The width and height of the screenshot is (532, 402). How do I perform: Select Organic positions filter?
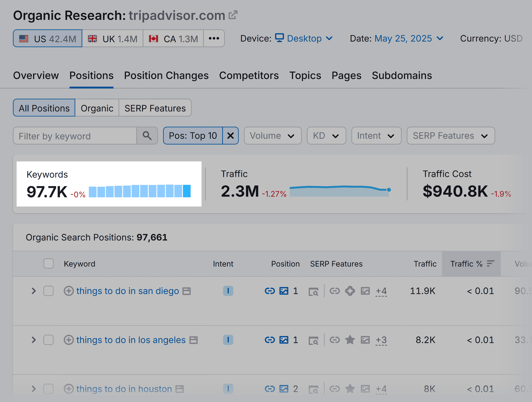click(97, 108)
